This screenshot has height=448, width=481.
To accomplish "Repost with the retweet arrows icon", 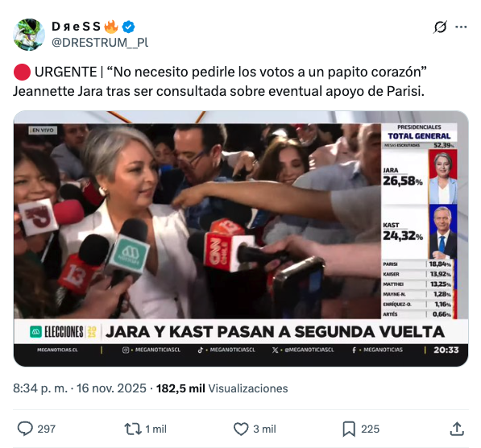I will click(133, 429).
